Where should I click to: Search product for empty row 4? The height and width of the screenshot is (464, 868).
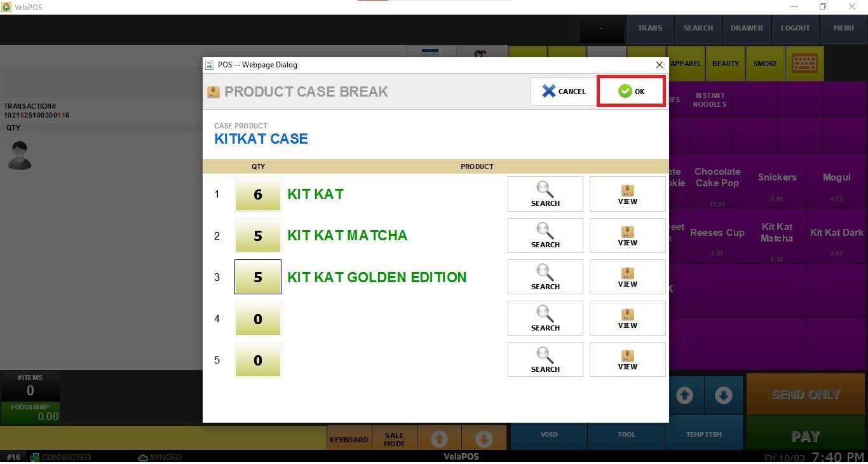point(545,318)
